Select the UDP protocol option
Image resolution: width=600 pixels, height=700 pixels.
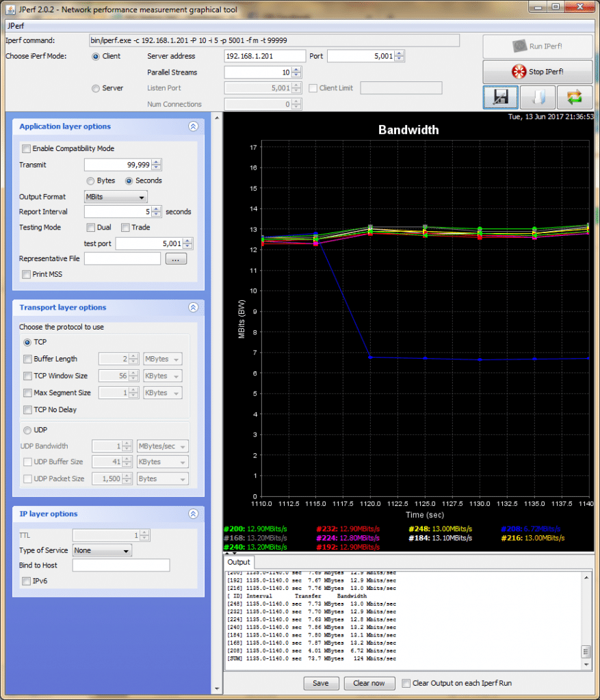click(25, 430)
